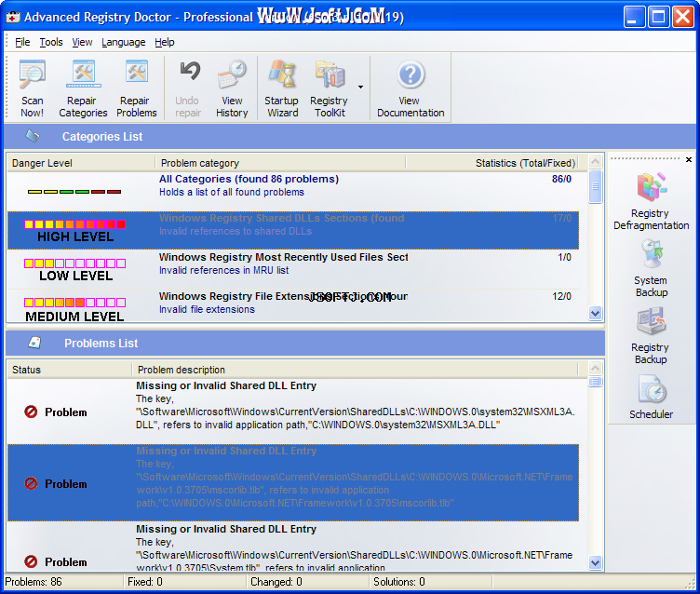Click the LOW LEVEL danger indicator
The image size is (700, 594).
pos(75,270)
